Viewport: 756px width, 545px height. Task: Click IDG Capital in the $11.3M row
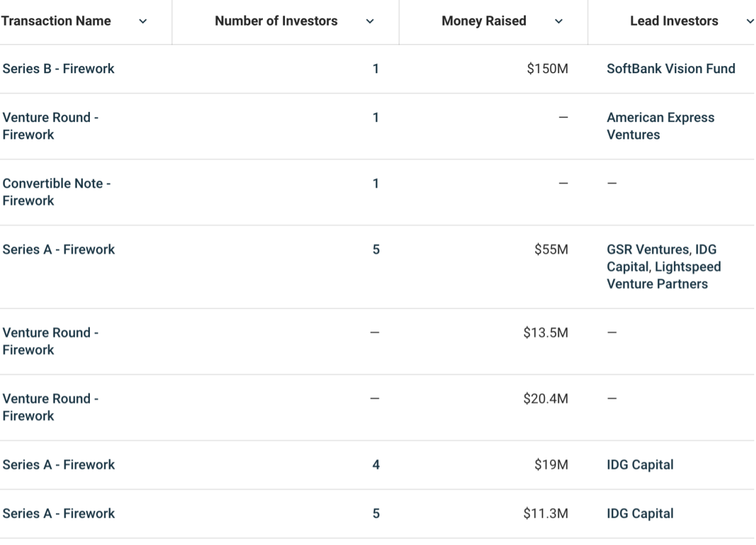coord(640,513)
